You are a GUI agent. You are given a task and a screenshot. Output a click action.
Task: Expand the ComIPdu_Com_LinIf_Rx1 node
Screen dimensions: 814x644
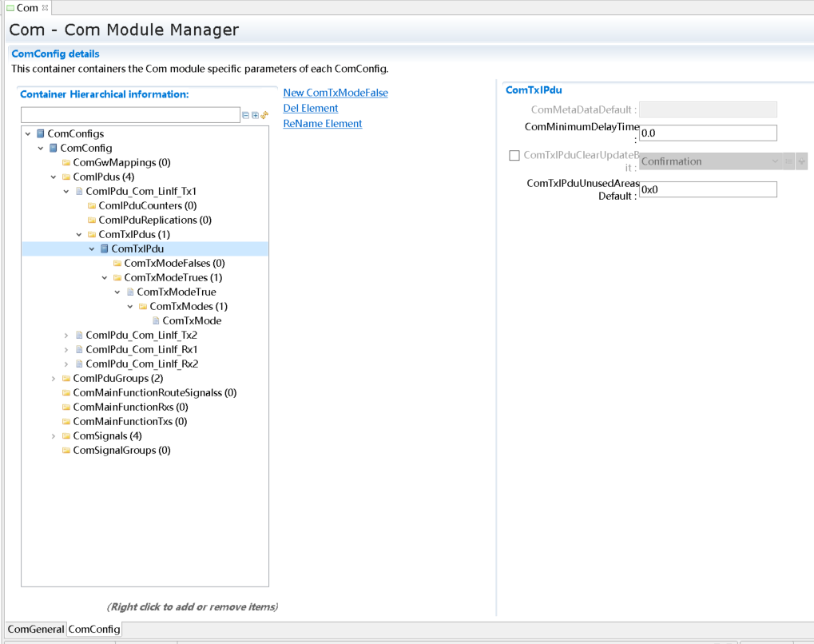tap(66, 350)
